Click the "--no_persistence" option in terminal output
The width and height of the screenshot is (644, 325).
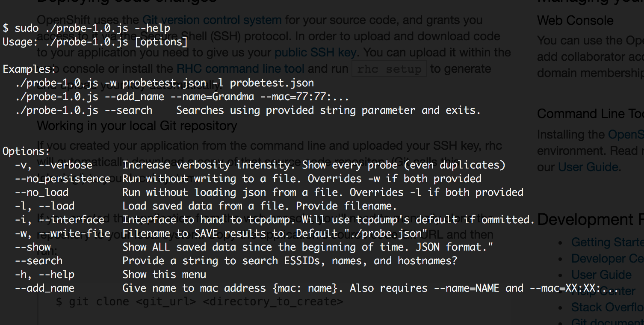[x=62, y=179]
